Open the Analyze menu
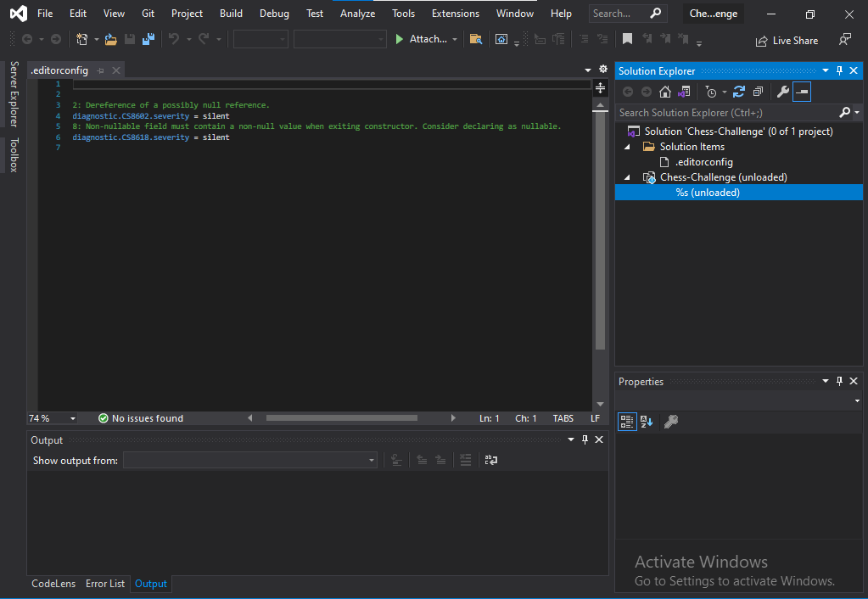Viewport: 868px width, 599px height. (x=357, y=13)
